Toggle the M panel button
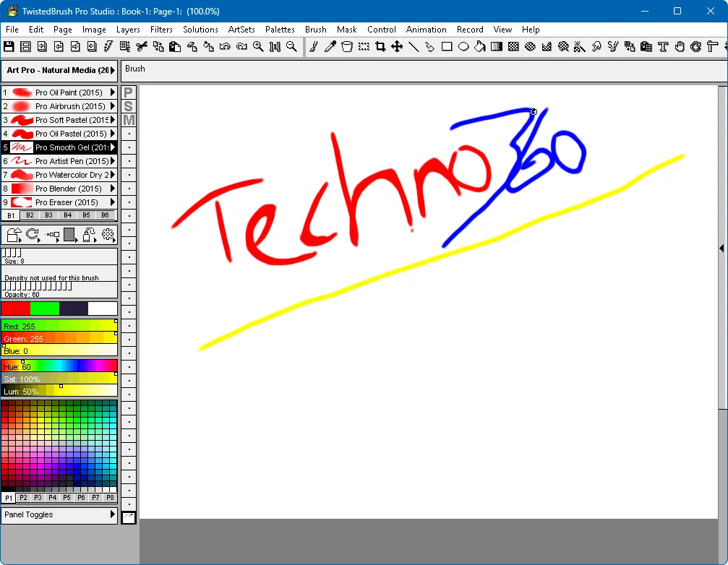The image size is (728, 565). tap(129, 120)
